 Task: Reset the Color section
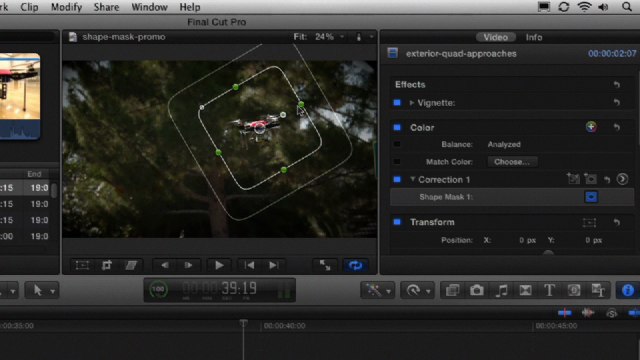coord(616,127)
